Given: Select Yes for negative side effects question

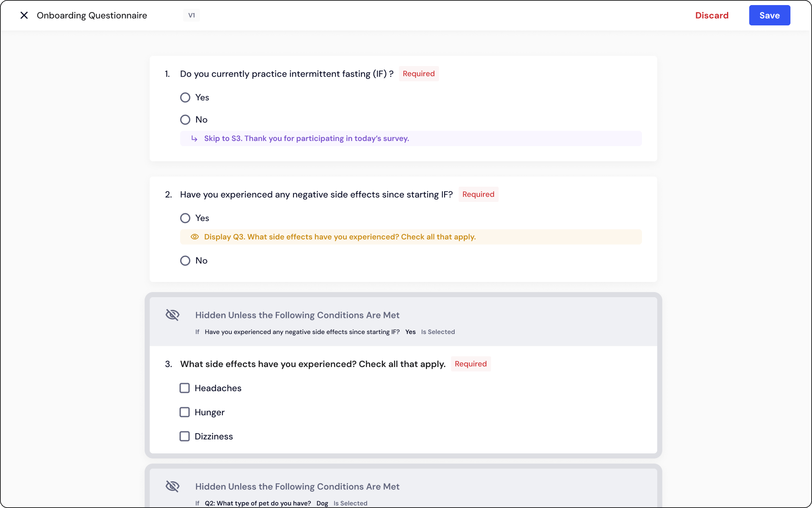Looking at the screenshot, I should pyautogui.click(x=185, y=218).
